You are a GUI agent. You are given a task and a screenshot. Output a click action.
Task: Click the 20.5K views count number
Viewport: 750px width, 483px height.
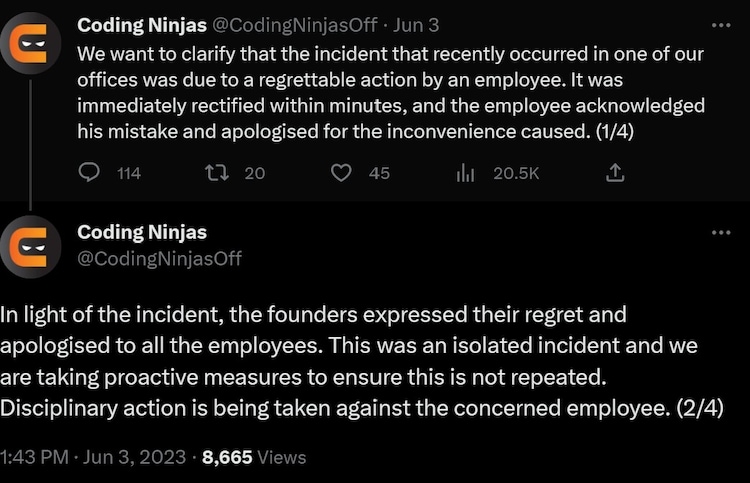(x=516, y=173)
